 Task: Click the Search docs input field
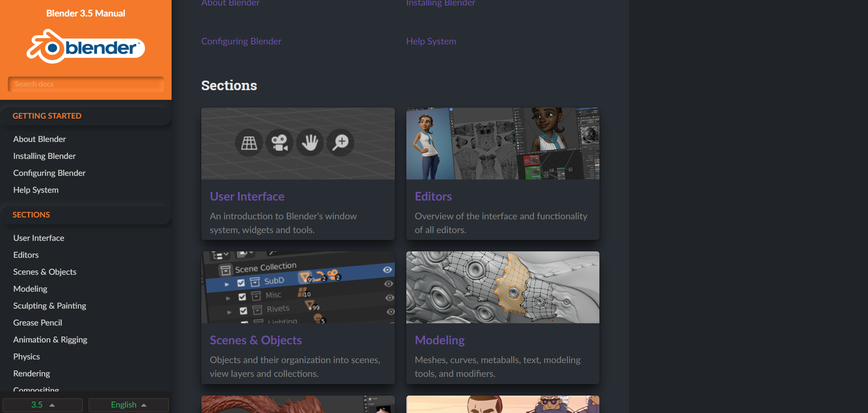[x=86, y=84]
